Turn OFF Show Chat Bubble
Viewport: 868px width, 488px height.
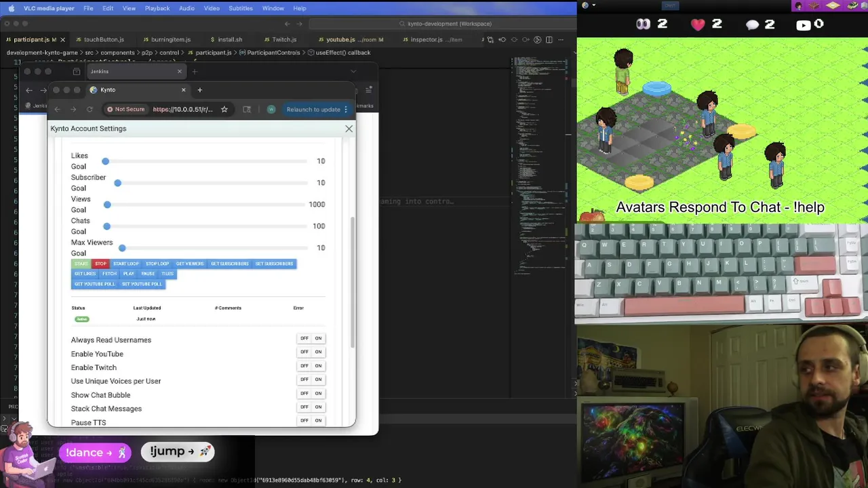point(304,393)
